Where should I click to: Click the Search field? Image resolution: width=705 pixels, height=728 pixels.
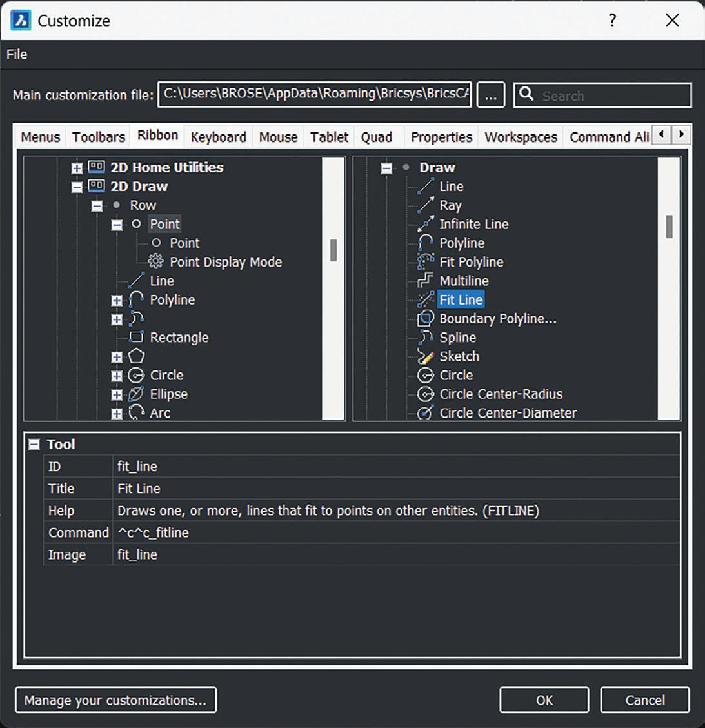tap(602, 95)
